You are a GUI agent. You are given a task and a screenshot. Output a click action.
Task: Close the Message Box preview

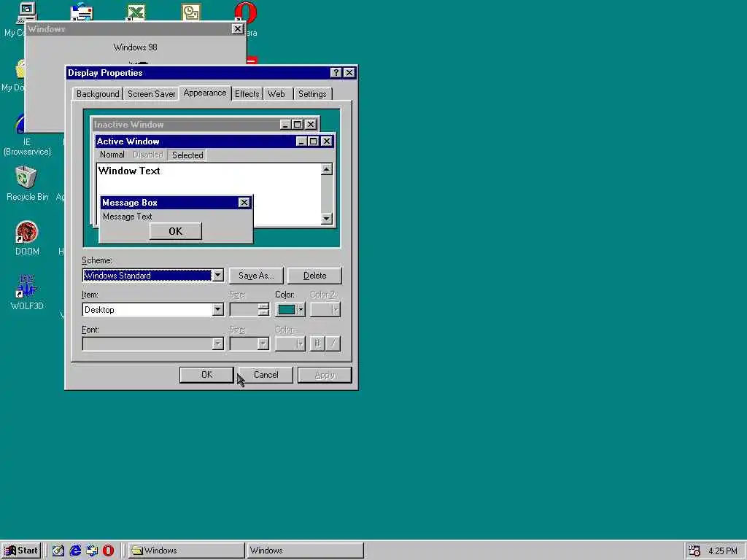tap(244, 203)
